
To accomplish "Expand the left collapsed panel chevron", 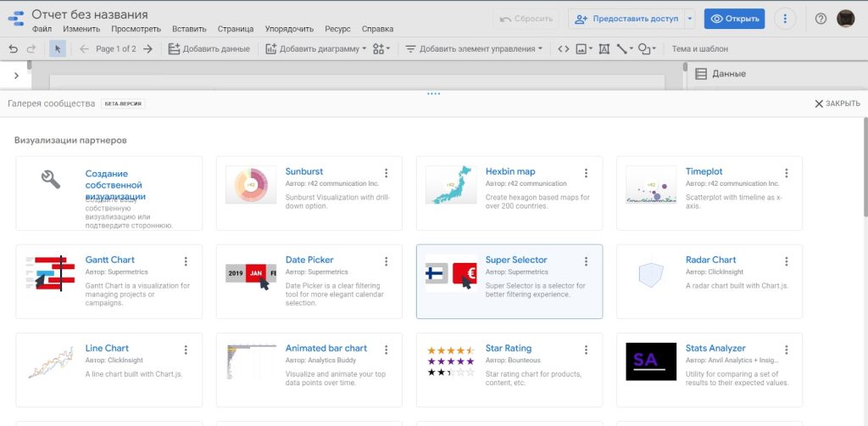I will click(16, 76).
